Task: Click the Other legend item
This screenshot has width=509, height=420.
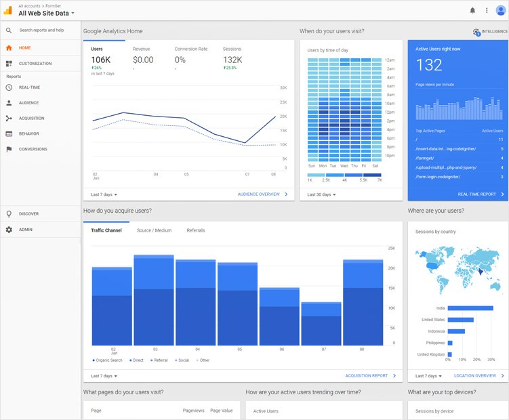Action: pyautogui.click(x=203, y=360)
